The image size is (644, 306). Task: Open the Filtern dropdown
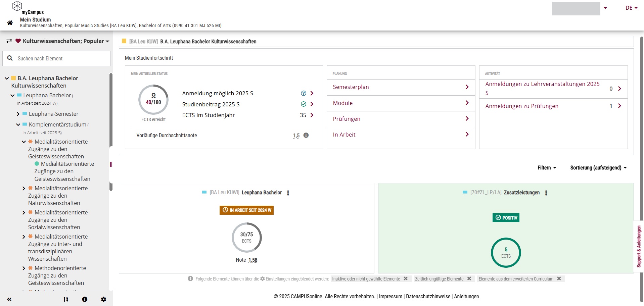pos(547,168)
